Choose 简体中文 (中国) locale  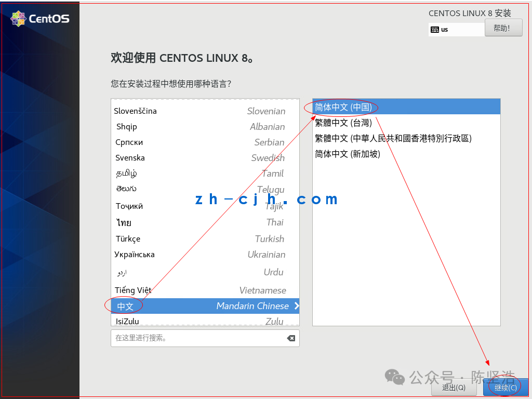tap(406, 107)
